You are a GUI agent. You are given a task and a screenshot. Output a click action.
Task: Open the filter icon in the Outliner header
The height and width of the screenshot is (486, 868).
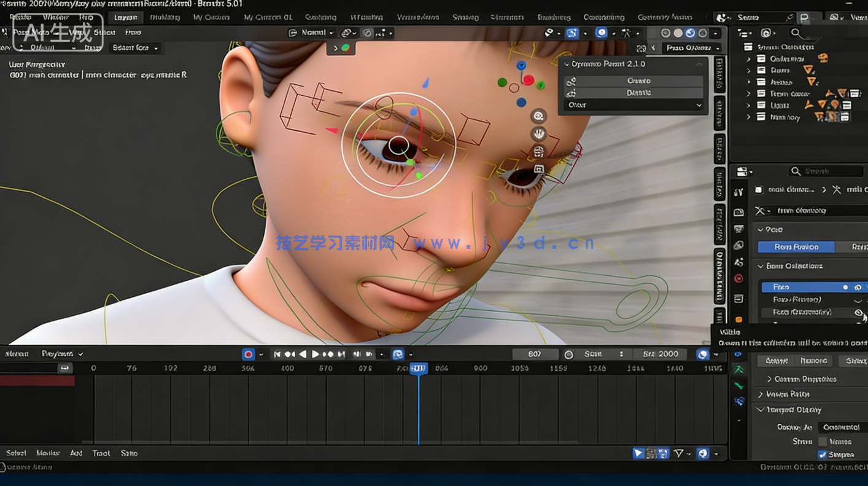(x=767, y=34)
